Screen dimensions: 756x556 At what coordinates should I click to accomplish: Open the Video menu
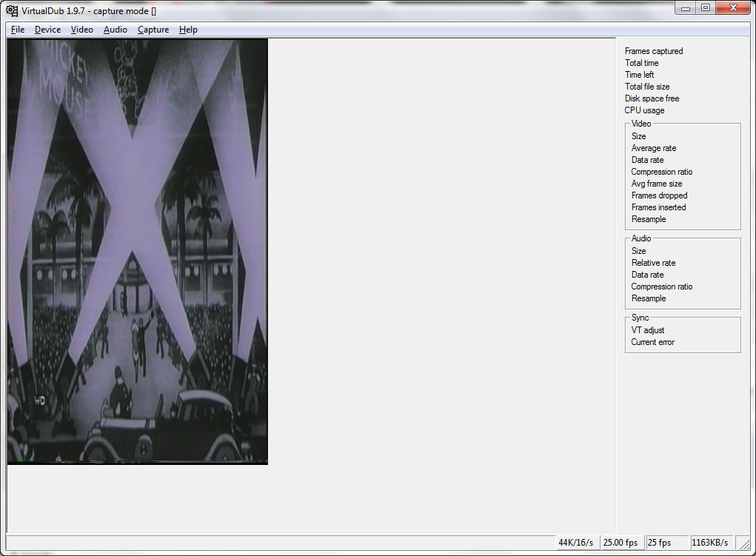(82, 30)
